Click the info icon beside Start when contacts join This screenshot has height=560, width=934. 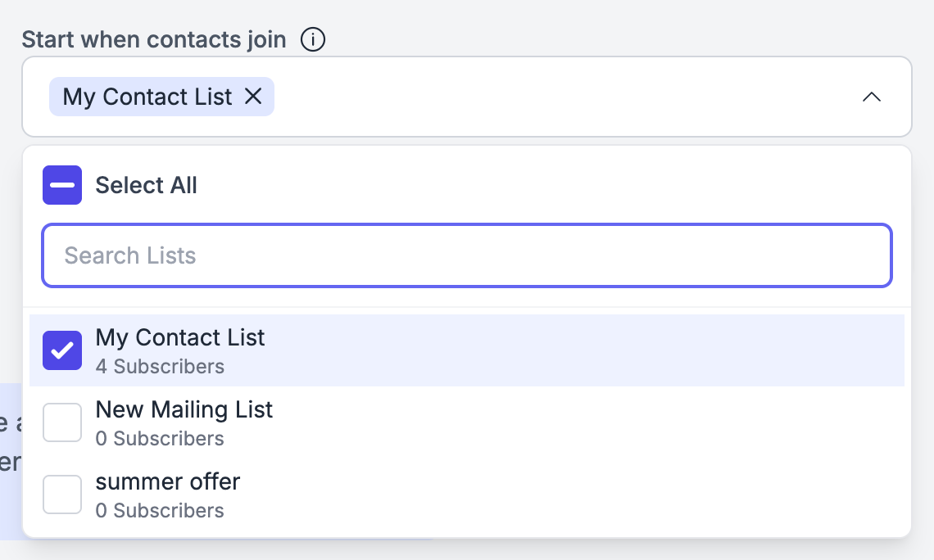tap(313, 40)
